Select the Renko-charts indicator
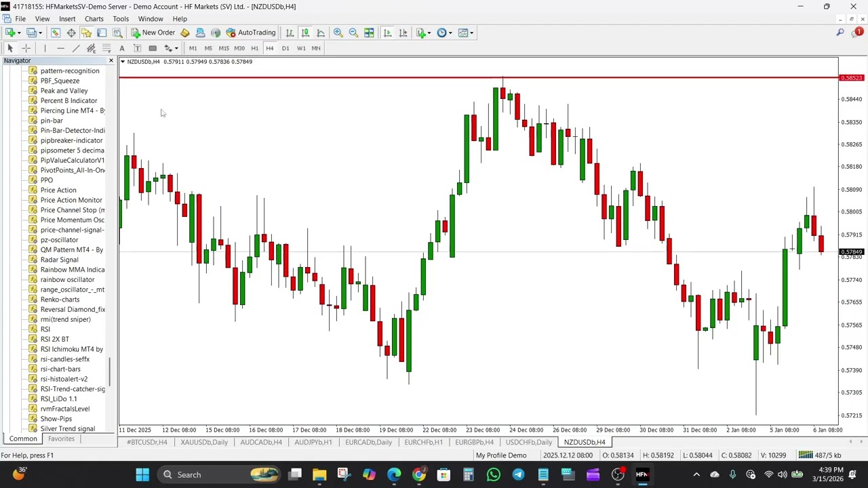868x488 pixels. click(60, 300)
